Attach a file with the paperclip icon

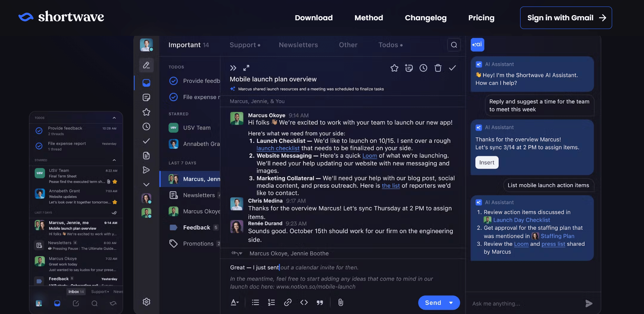[x=341, y=302]
